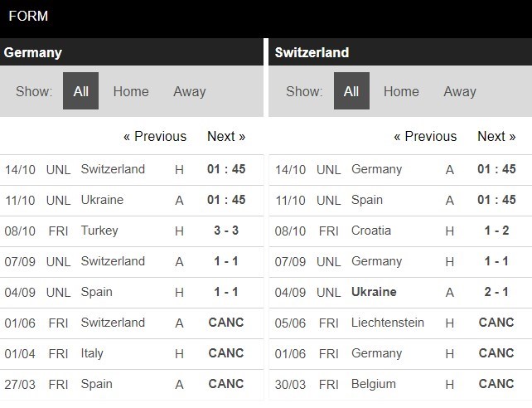
Task: Show Switzerland Away matches only
Action: [460, 91]
